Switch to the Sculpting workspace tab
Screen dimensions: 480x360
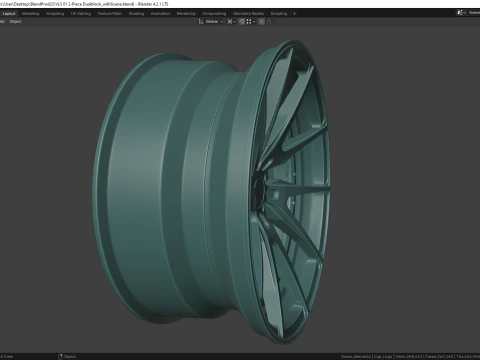(55, 14)
